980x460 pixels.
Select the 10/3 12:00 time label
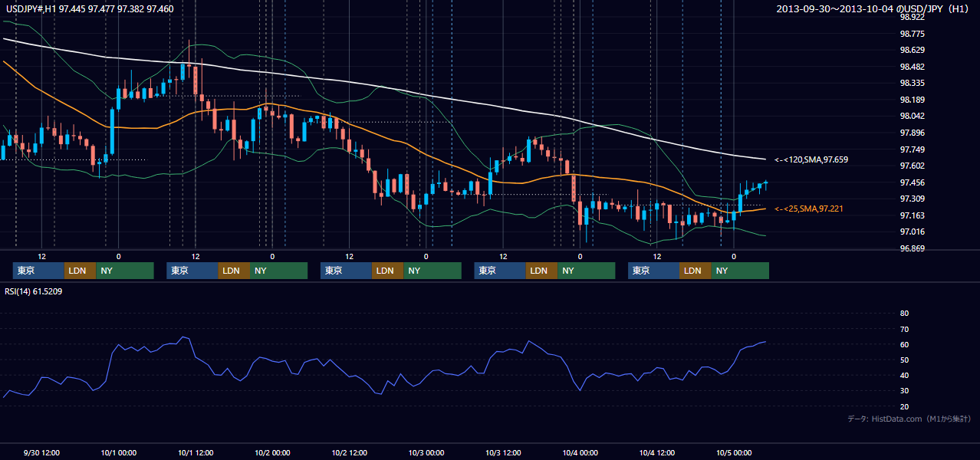pos(503,452)
